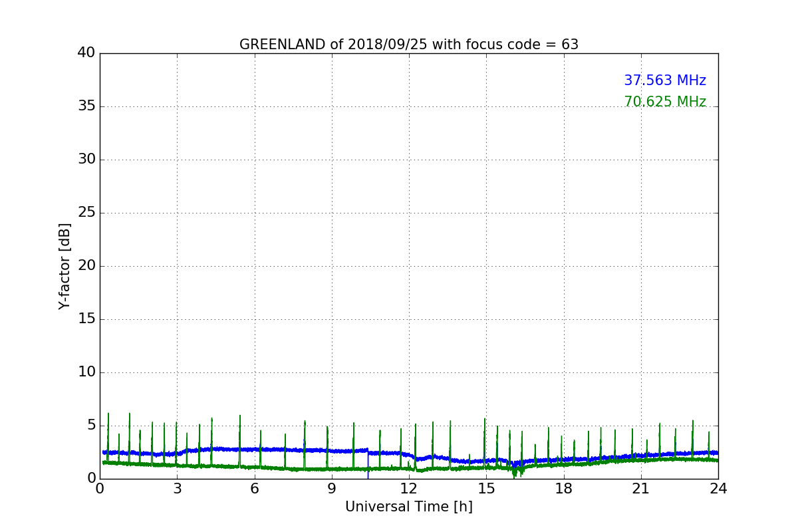Click the x-axis tick label 9
798x532 pixels.
point(332,488)
